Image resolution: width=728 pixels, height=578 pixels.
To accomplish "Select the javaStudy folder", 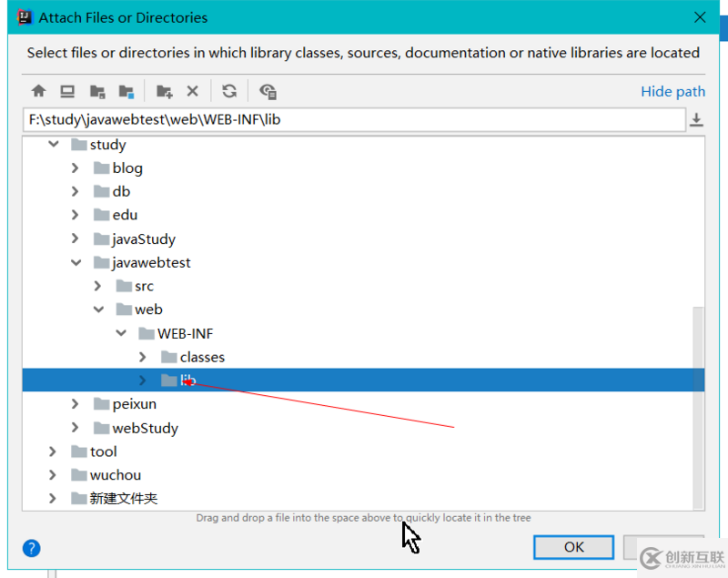I will click(135, 238).
